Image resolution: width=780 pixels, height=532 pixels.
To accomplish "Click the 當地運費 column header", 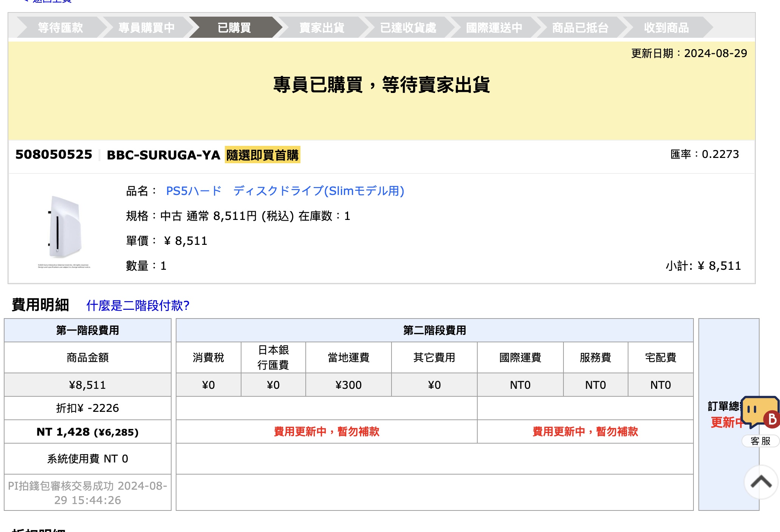I will click(x=348, y=357).
